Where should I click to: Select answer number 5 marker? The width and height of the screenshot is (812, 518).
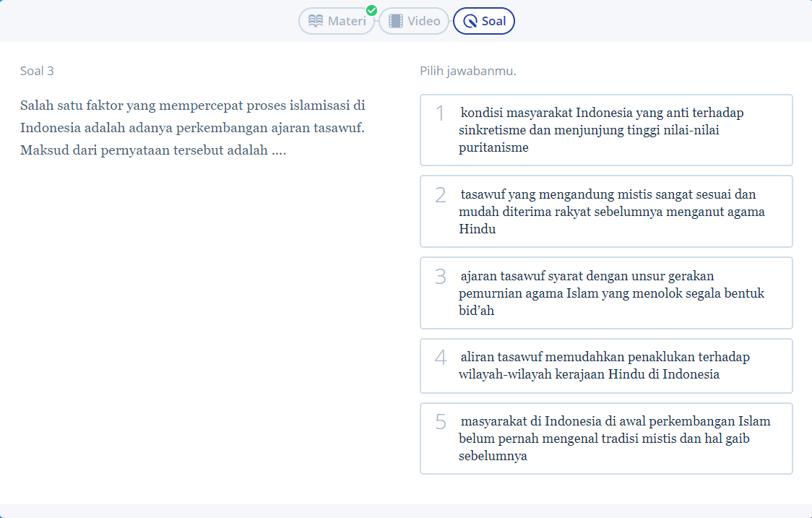pyautogui.click(x=440, y=422)
